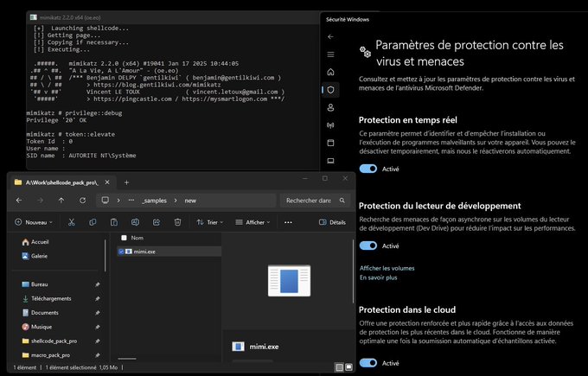
Task: Open device security sidebar icon
Action: (330, 161)
